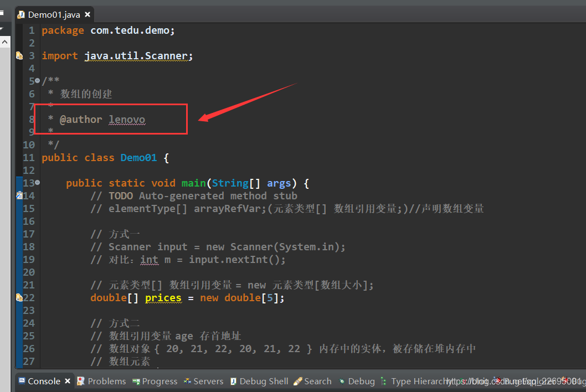Viewport: 586px width, 392px height.
Task: Click the Debug tab bug icon
Action: coord(342,381)
